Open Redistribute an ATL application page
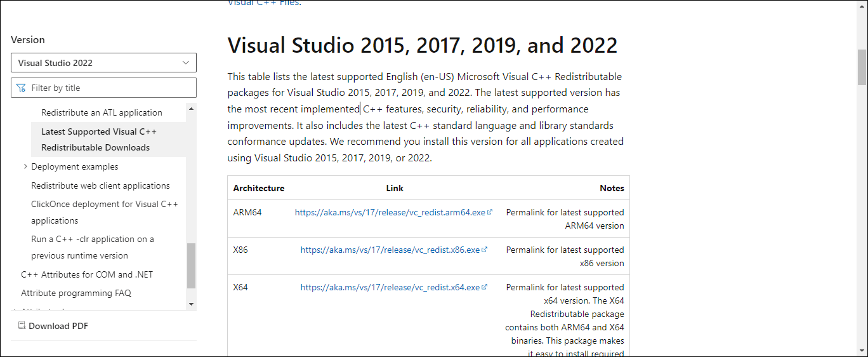 click(102, 112)
